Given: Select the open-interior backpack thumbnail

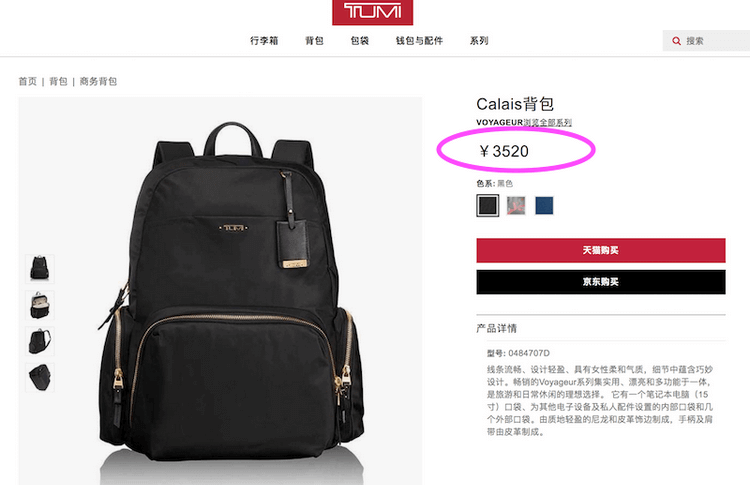Looking at the screenshot, I should (40, 305).
